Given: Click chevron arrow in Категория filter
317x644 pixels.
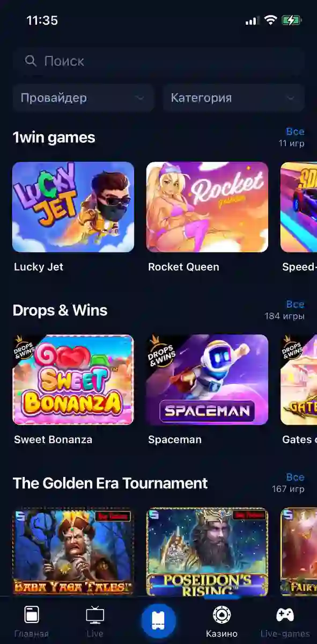Looking at the screenshot, I should coord(291,98).
